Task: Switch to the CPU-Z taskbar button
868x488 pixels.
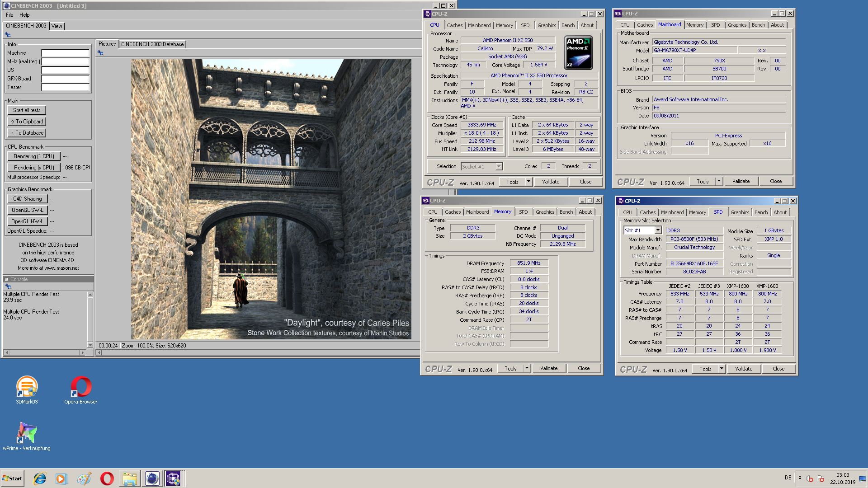Action: point(173,478)
